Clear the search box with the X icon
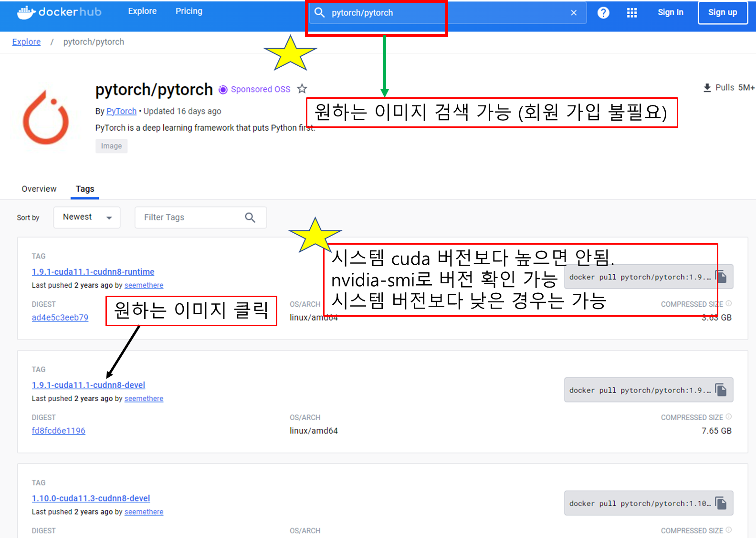This screenshot has width=756, height=538. pos(574,13)
